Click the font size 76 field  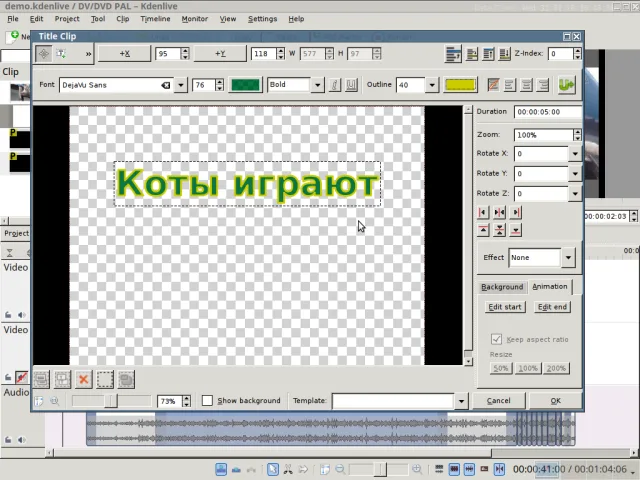click(204, 85)
